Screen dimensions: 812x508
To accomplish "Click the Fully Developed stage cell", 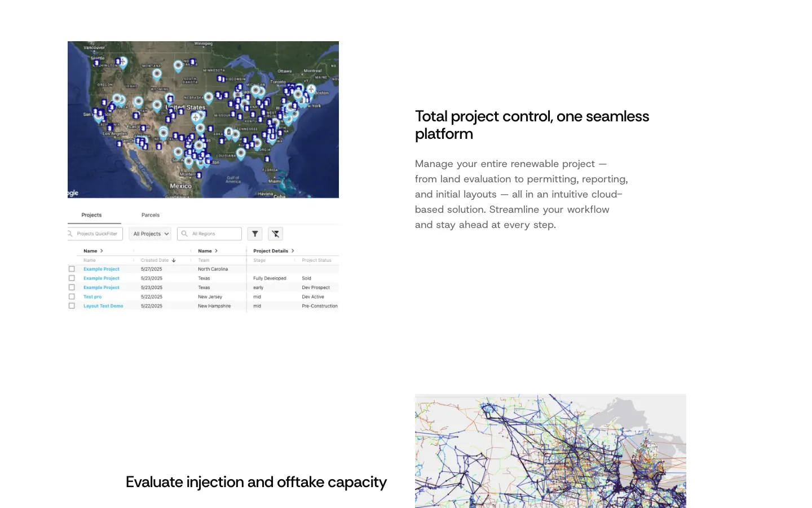I will click(270, 278).
